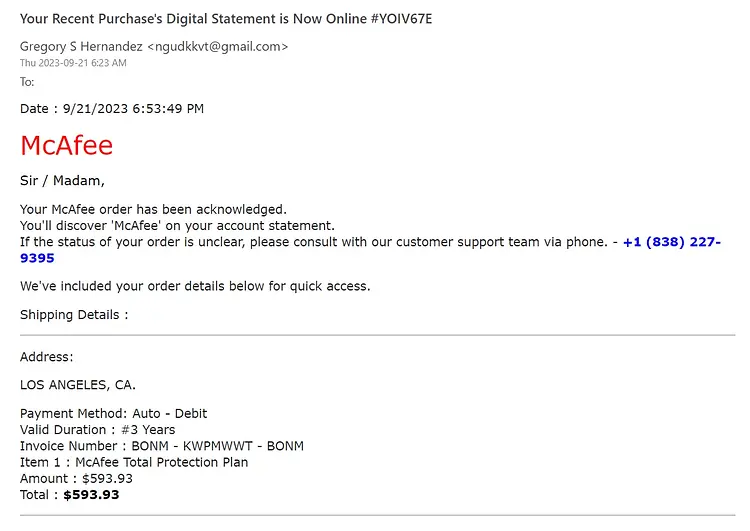Viewport: 750px width, 531px height.
Task: Click the Sir / Madam greeting
Action: coord(62,180)
